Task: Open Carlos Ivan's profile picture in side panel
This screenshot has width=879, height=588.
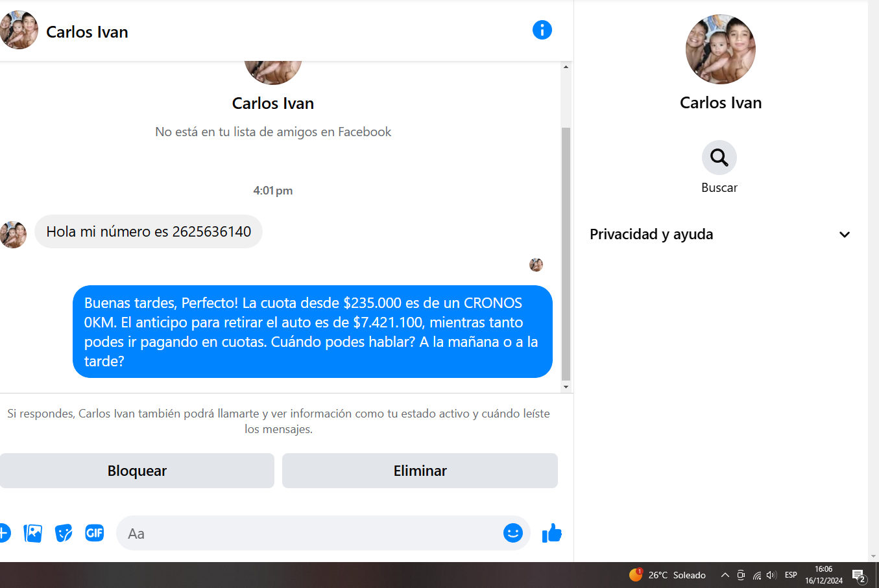Action: click(x=720, y=49)
